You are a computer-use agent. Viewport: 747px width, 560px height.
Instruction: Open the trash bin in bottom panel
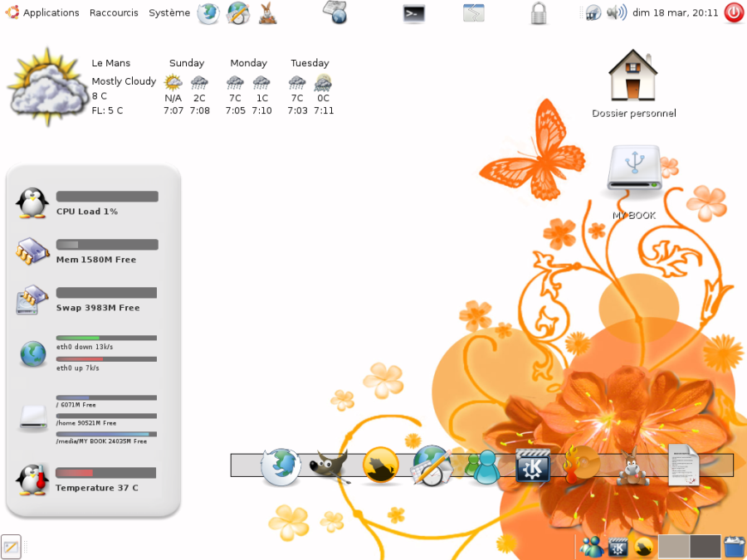pos(735,548)
